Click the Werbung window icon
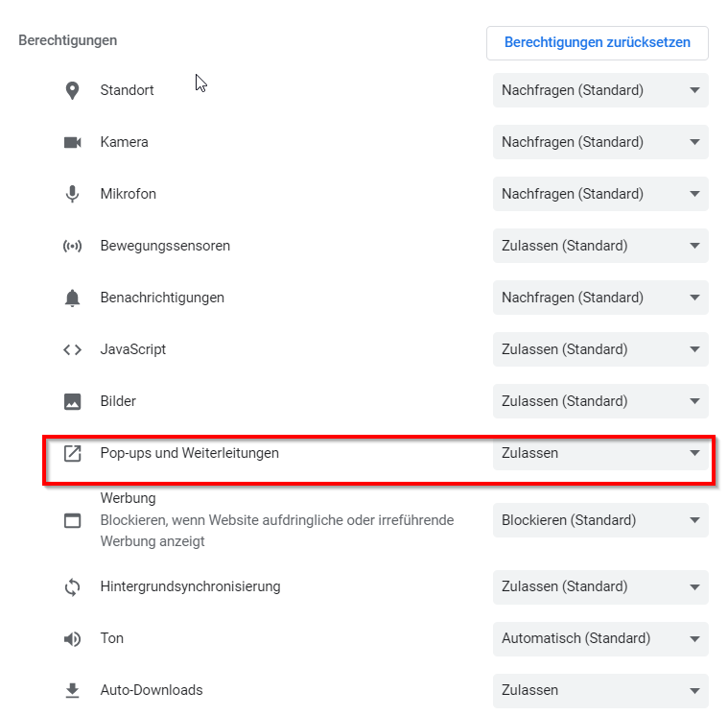Screen dimensions: 728x716 [x=73, y=520]
